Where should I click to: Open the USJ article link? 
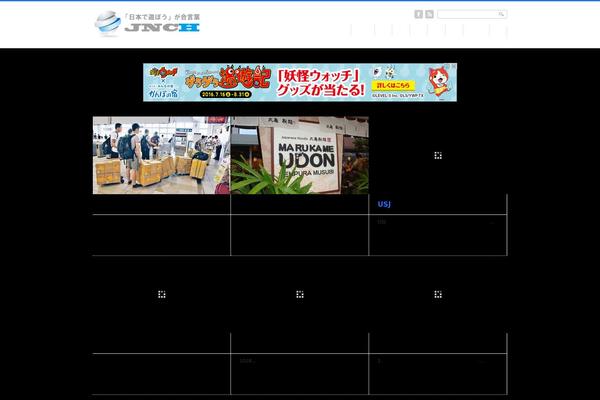(x=384, y=204)
